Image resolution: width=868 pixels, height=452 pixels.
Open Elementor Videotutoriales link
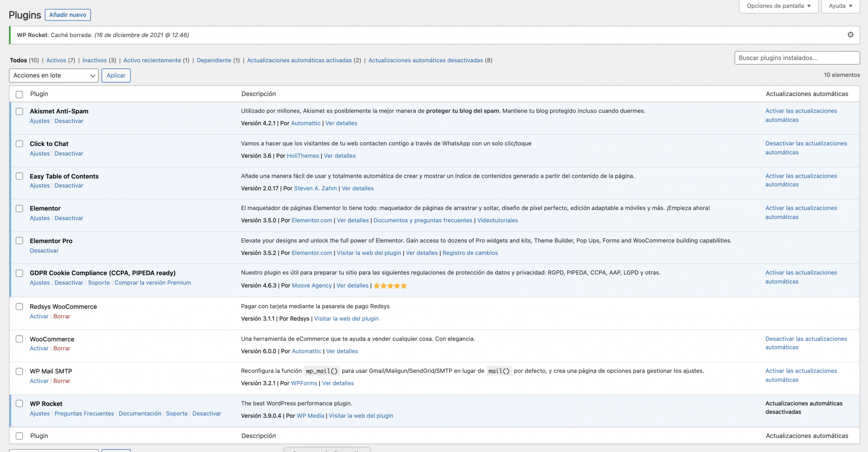497,220
